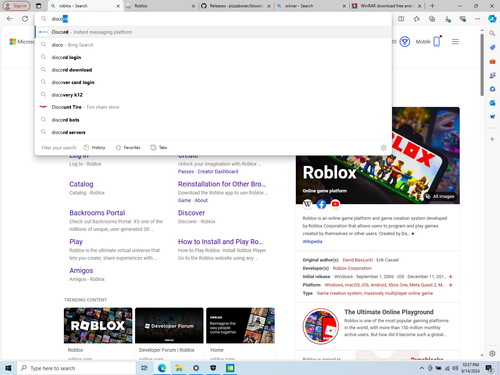The height and width of the screenshot is (375, 500).
Task: Open address bar search settings gear
Action: (x=383, y=147)
